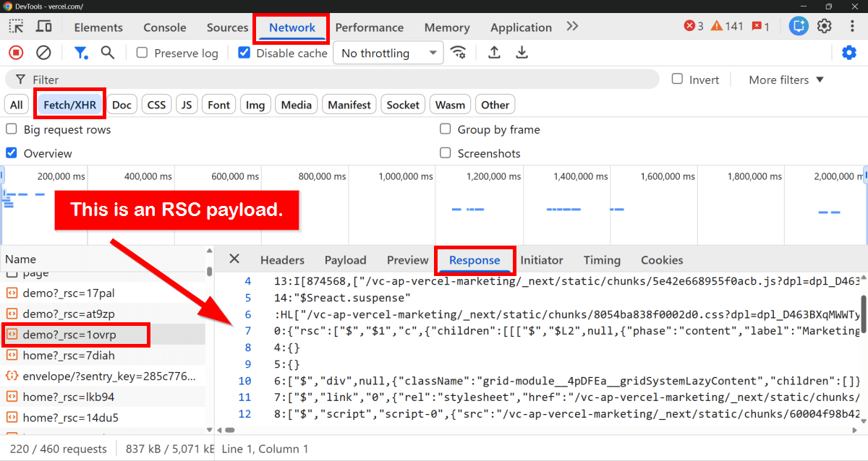Stop recording the network log
The height and width of the screenshot is (461, 868).
tap(15, 52)
